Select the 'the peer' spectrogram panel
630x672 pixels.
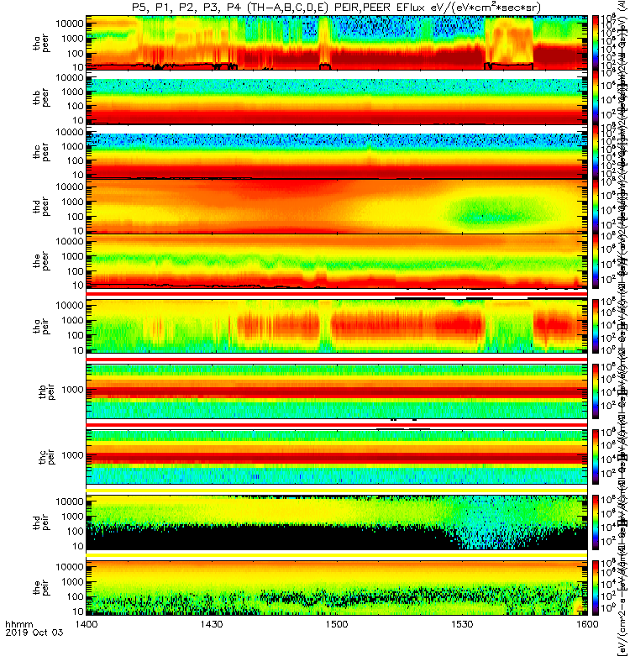[x=337, y=261]
